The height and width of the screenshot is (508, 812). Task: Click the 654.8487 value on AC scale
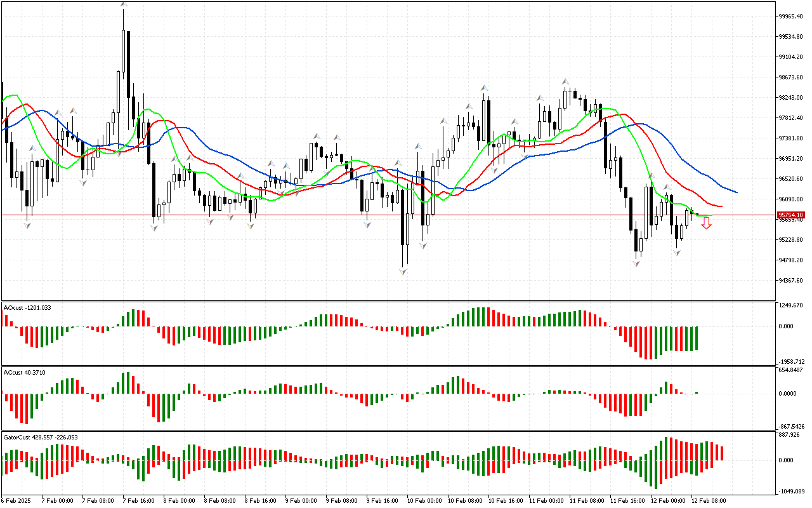792,370
